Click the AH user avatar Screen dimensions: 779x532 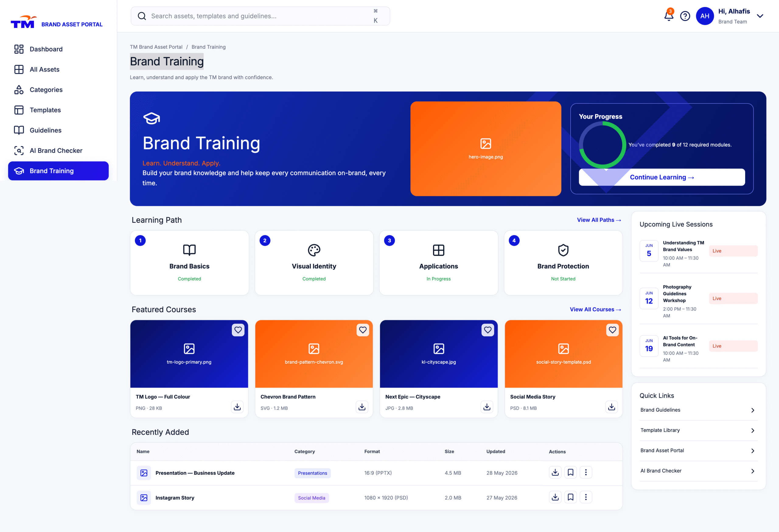click(x=704, y=16)
